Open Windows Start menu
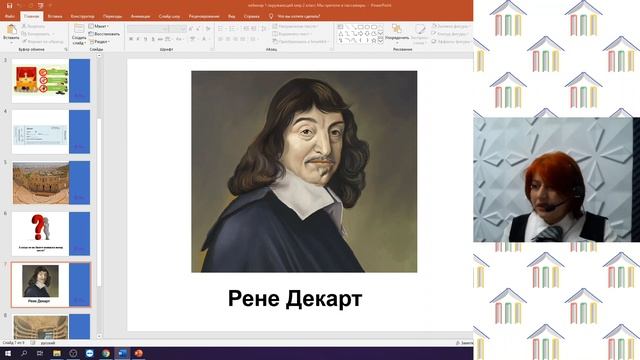 pyautogui.click(x=8, y=353)
